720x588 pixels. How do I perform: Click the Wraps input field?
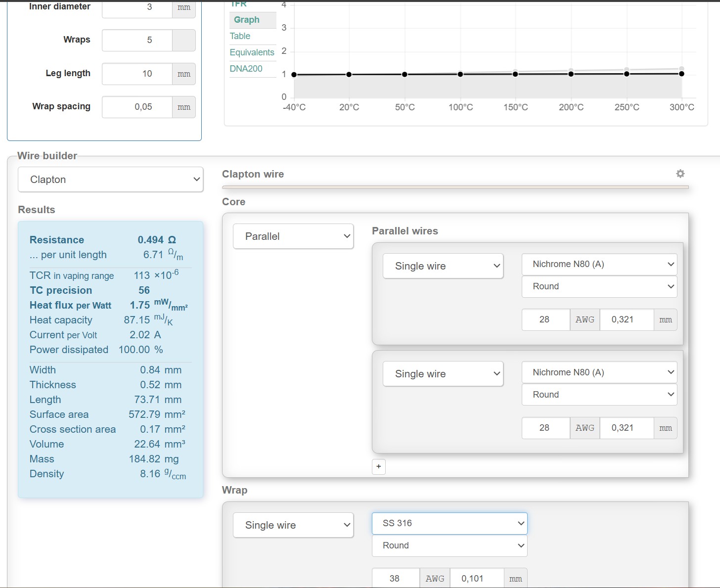[137, 40]
